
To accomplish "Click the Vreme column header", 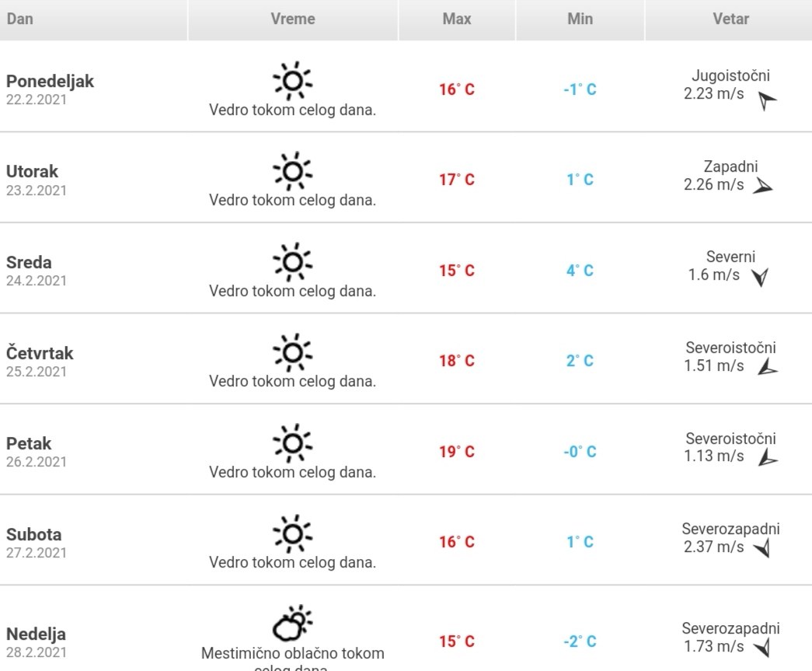I will (x=293, y=19).
